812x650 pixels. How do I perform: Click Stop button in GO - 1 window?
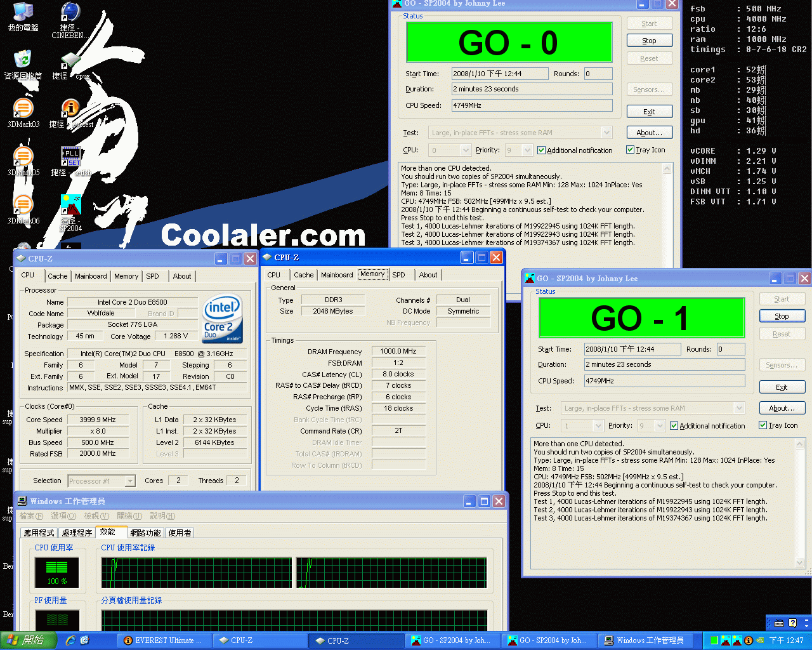tap(782, 316)
